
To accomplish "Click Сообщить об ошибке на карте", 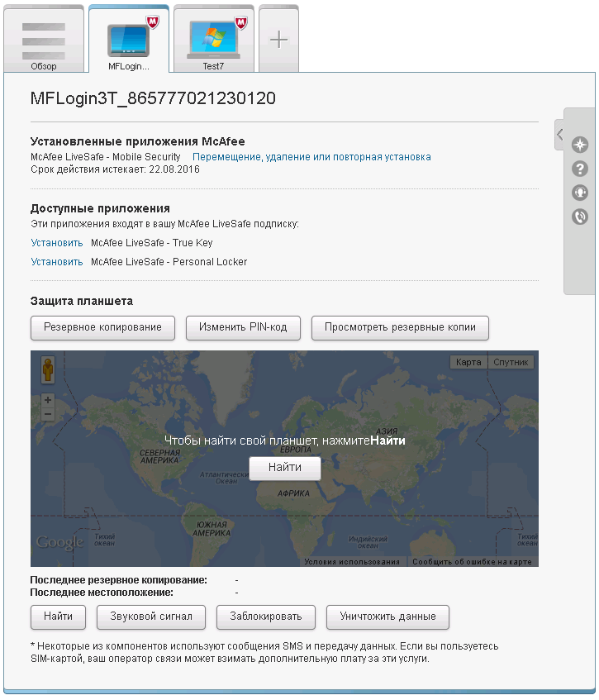I will pyautogui.click(x=472, y=562).
